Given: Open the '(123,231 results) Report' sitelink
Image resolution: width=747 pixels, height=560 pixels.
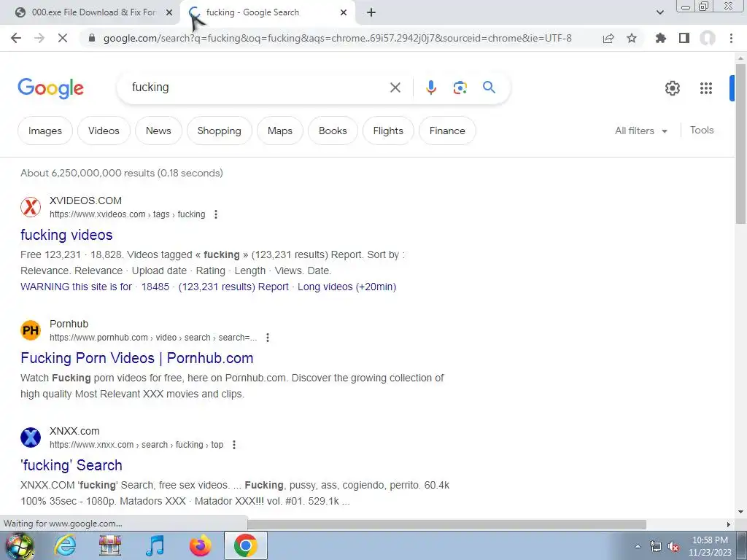Looking at the screenshot, I should coord(233,287).
